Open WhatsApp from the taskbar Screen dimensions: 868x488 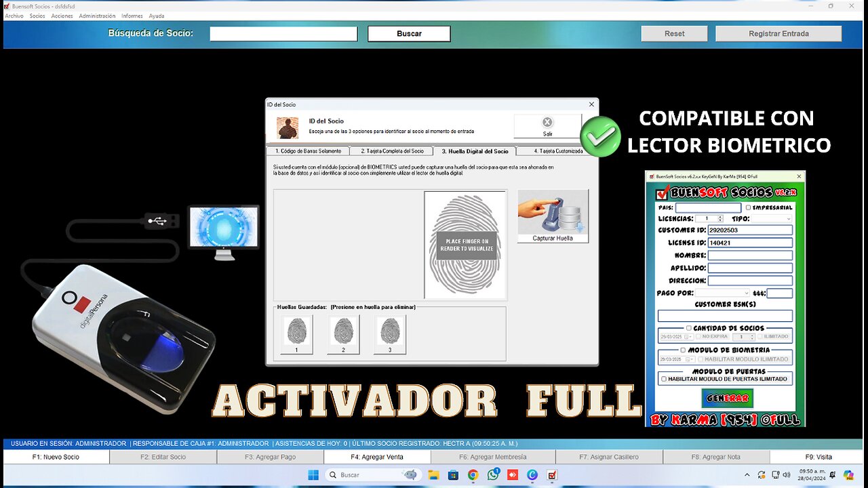492,474
